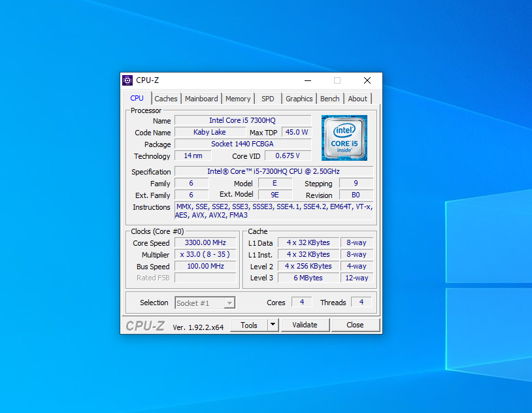Go to the SPD tab

(x=268, y=99)
